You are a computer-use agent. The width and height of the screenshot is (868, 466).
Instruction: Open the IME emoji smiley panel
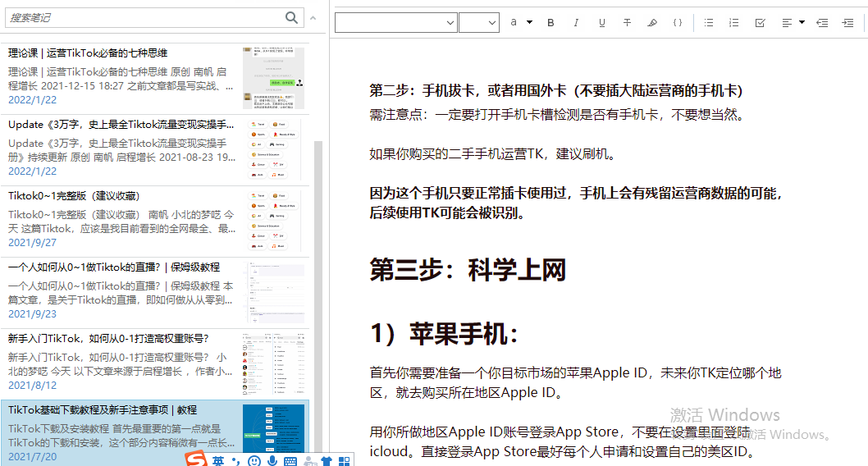(254, 461)
